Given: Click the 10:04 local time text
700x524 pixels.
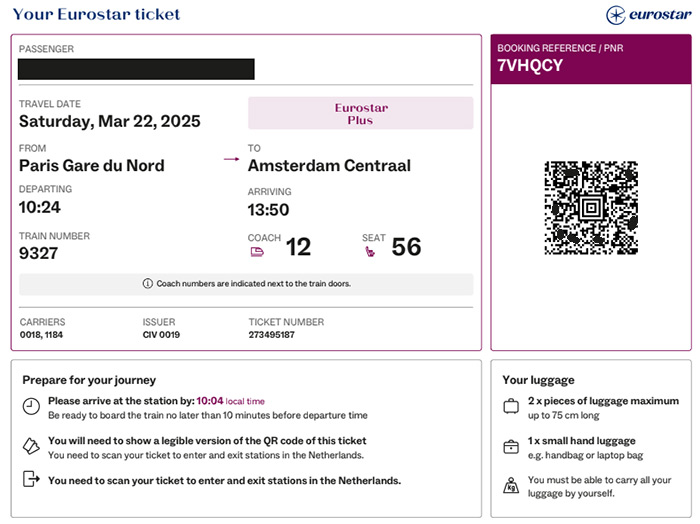Looking at the screenshot, I should 230,401.
